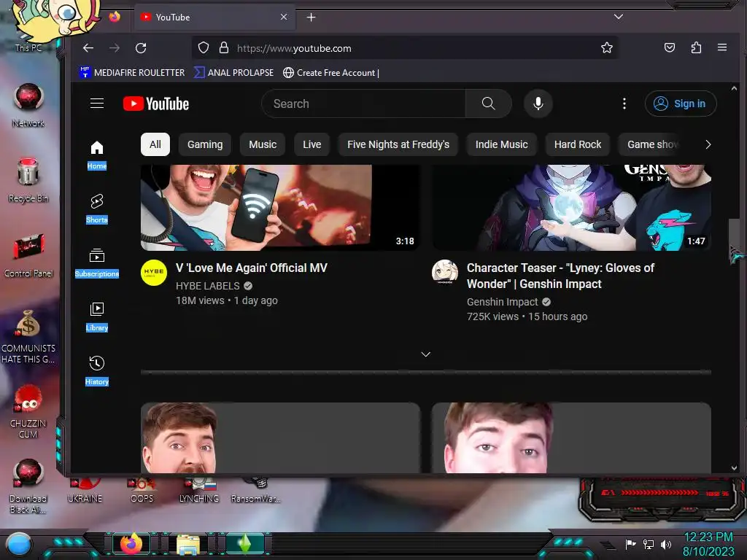
Task: Open V 'Love Me Again' Official MV title
Action: [252, 268]
